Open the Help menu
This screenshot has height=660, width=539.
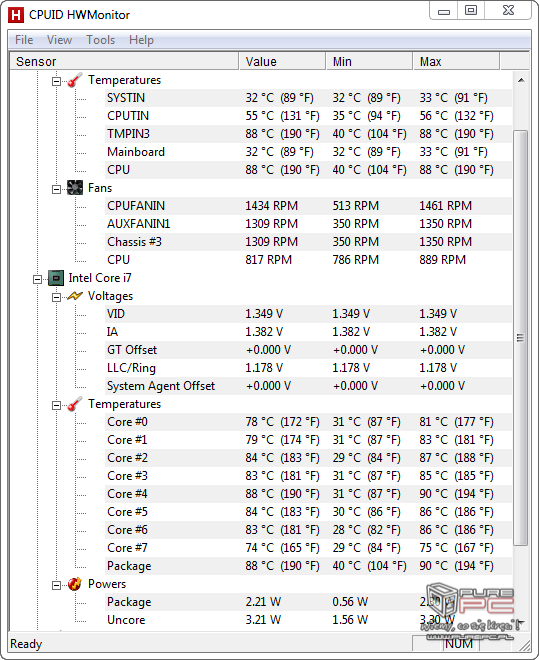click(141, 40)
